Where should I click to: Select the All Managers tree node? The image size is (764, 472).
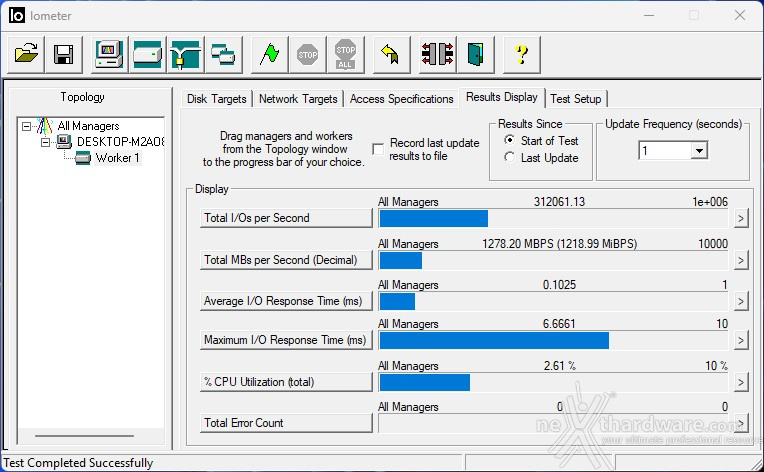click(88, 126)
